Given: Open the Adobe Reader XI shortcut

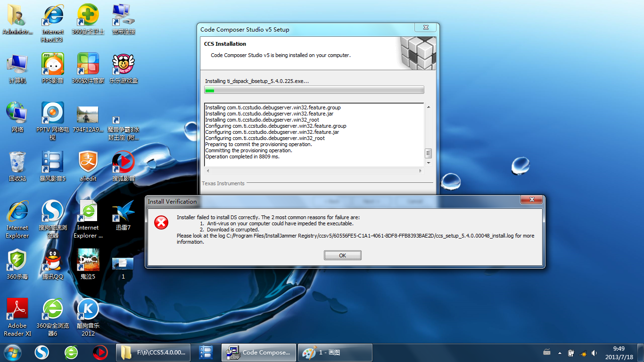Looking at the screenshot, I should click(x=17, y=317).
